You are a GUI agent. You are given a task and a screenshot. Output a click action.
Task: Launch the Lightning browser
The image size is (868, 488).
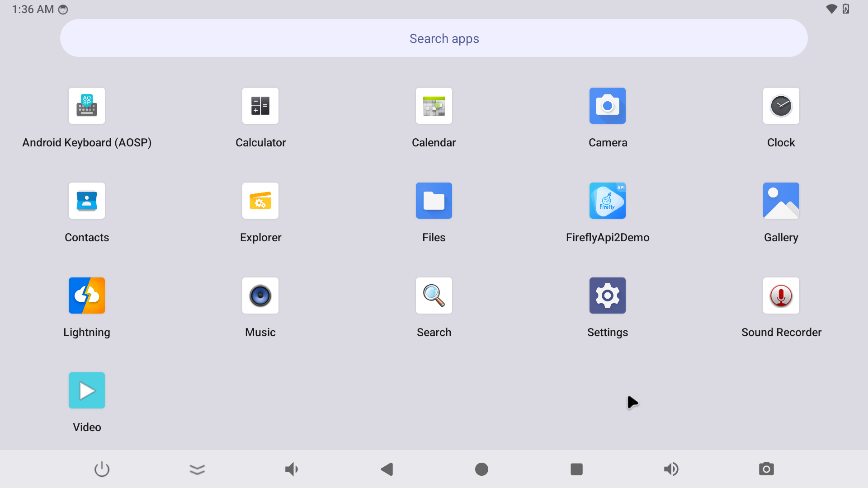[87, 296]
